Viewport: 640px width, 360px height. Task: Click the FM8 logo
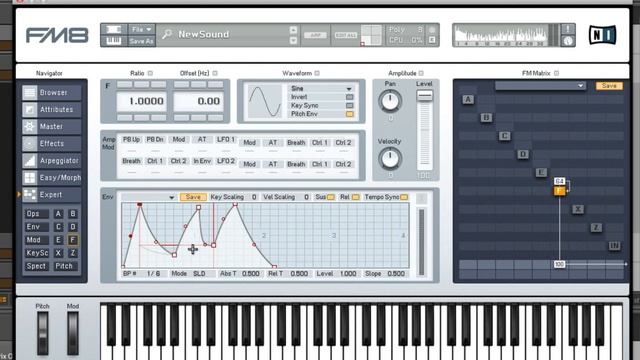pos(57,36)
